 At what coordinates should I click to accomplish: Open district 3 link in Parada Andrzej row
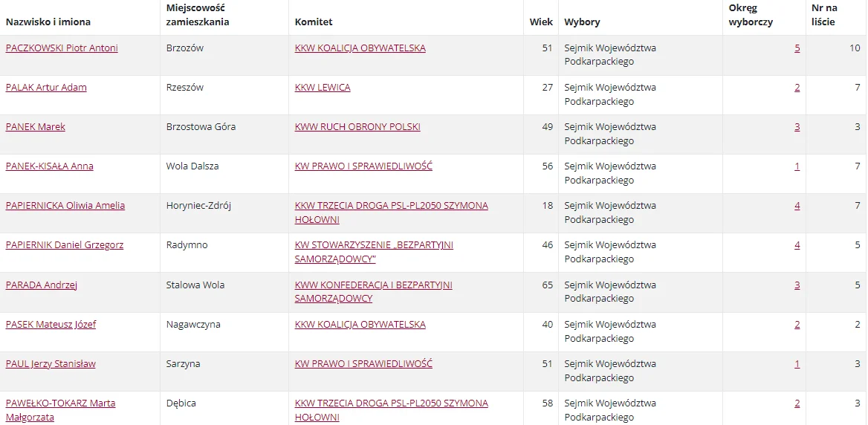tap(797, 285)
